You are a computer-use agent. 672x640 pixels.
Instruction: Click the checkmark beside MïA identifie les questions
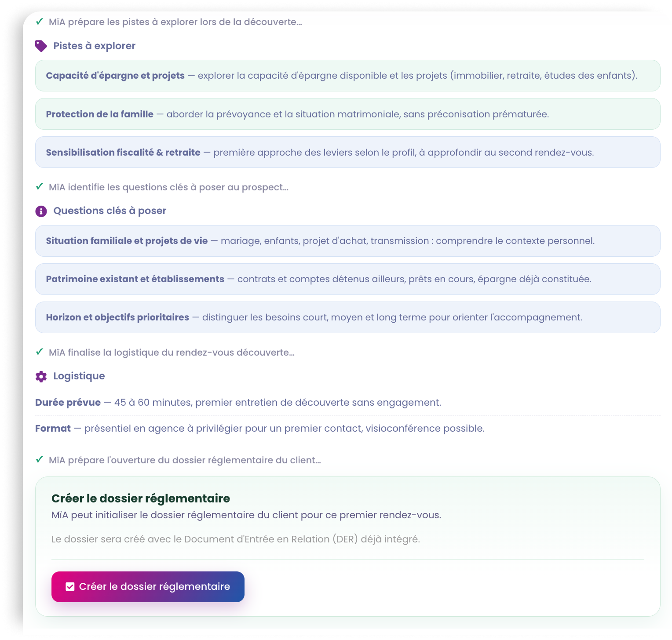click(40, 187)
